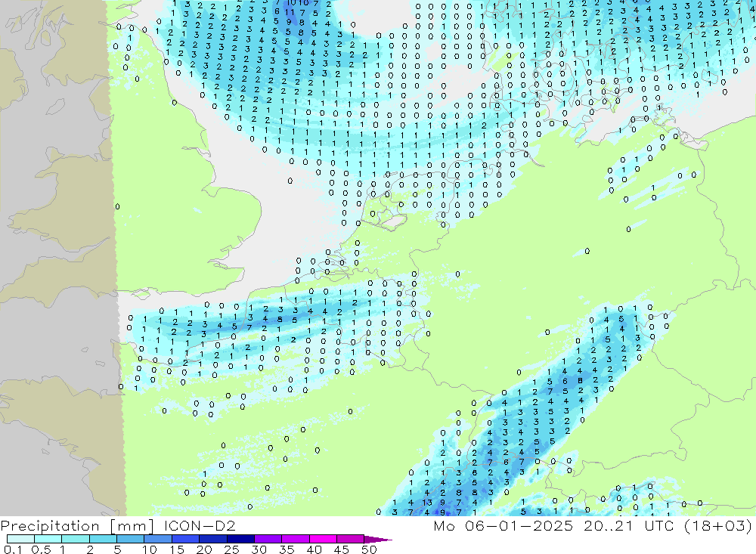The image size is (756, 554).
Task: Click the 35–40 mm violet legend box
Action: 295,539
